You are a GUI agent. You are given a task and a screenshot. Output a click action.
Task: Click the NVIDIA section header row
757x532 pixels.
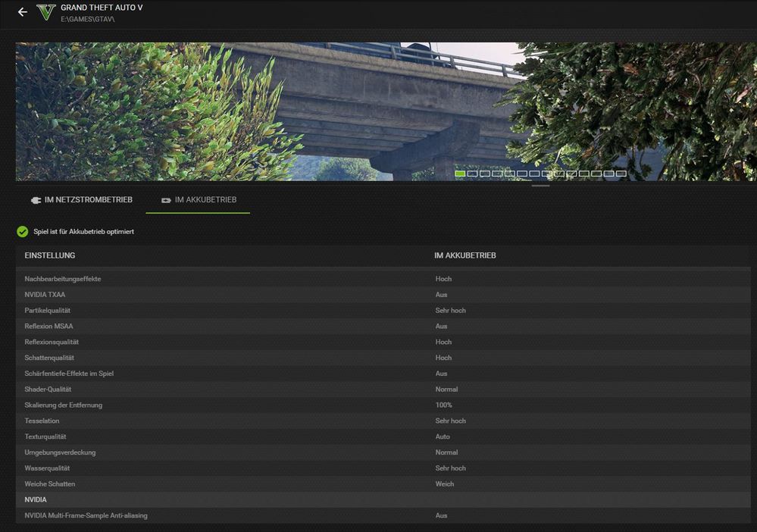point(36,499)
